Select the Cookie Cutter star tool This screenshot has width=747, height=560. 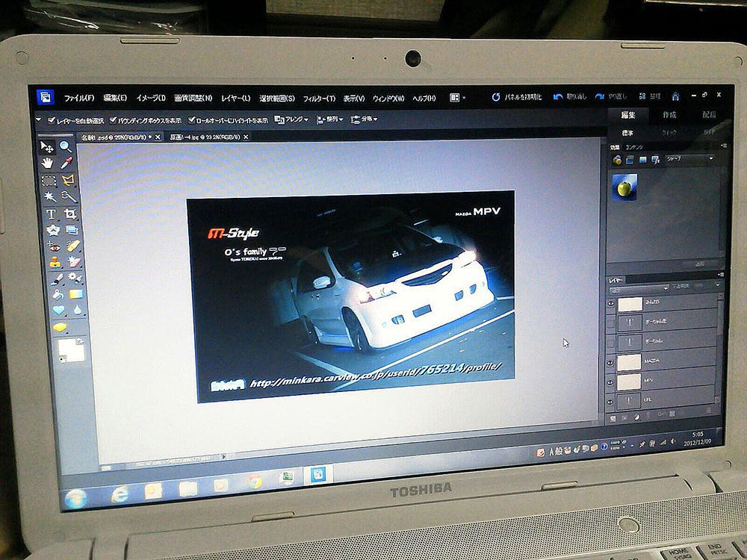tap(52, 231)
